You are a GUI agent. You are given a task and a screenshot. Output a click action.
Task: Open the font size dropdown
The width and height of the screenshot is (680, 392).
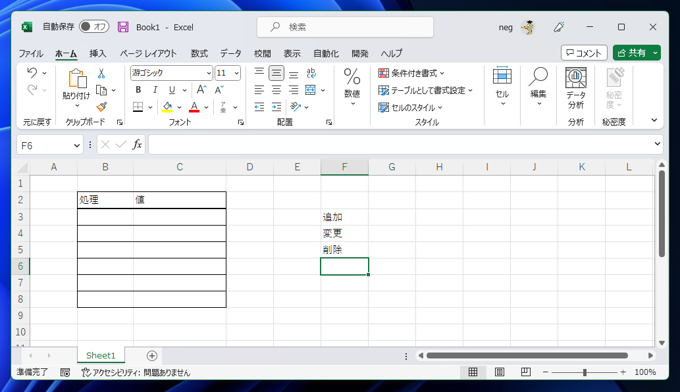236,73
